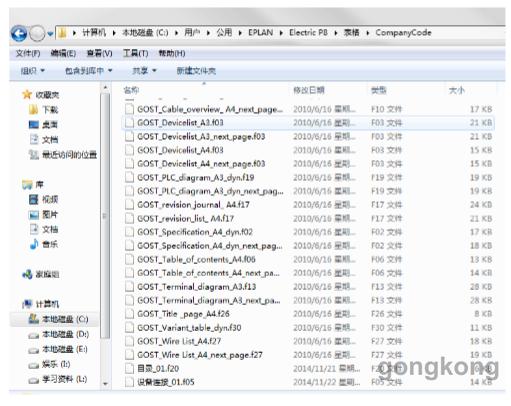Image resolution: width=511 pixels, height=406 pixels.
Task: Open recent locations dropdown beside navigation arrows
Action: pyautogui.click(x=50, y=34)
